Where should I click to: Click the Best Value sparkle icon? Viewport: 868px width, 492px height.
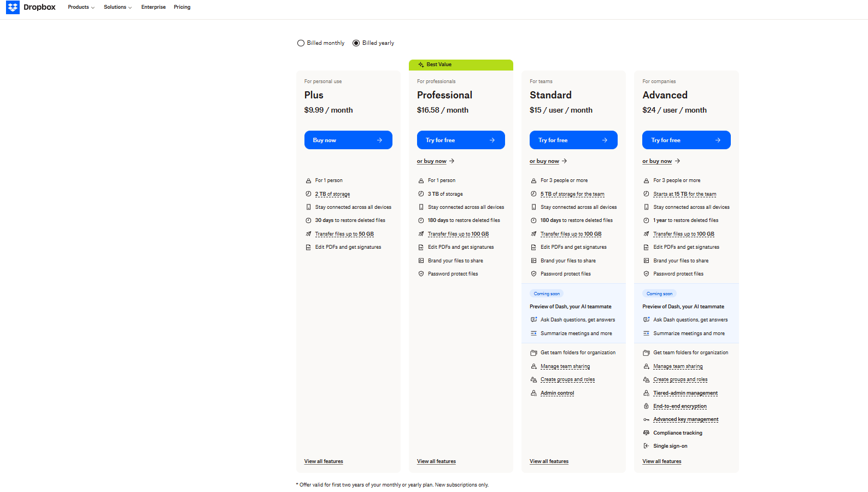coord(421,65)
